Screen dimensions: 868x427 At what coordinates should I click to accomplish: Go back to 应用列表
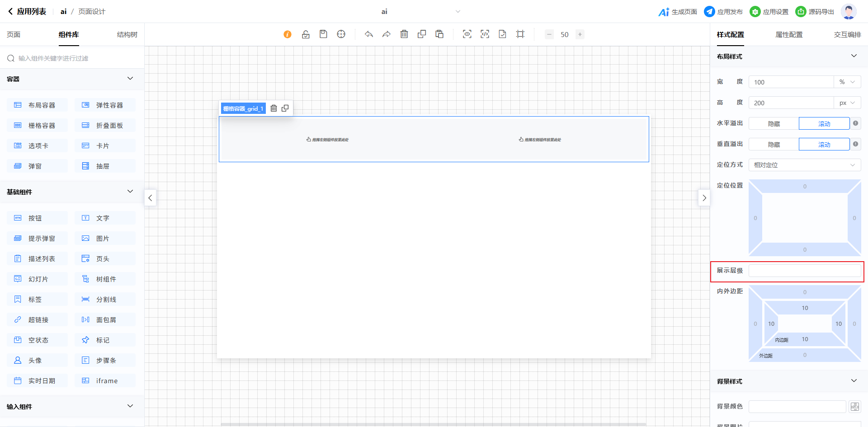coord(27,12)
